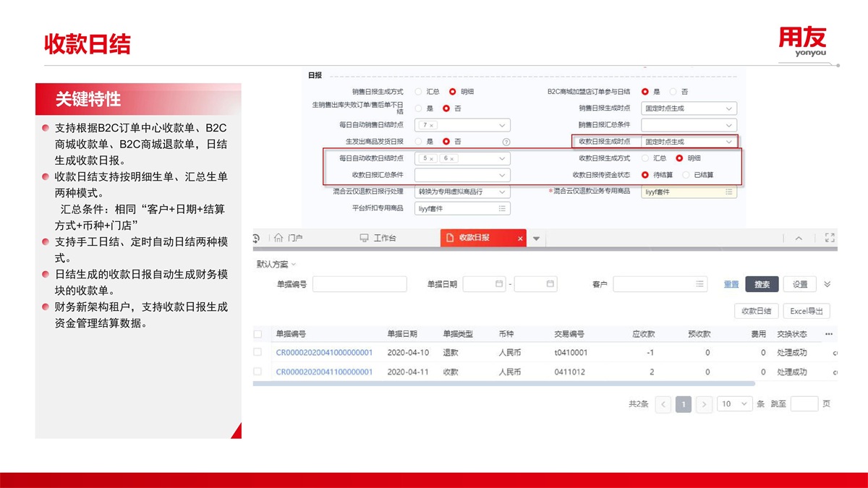Close the 收款日报 tab
Viewport: 868px width, 488px height.
pos(520,238)
